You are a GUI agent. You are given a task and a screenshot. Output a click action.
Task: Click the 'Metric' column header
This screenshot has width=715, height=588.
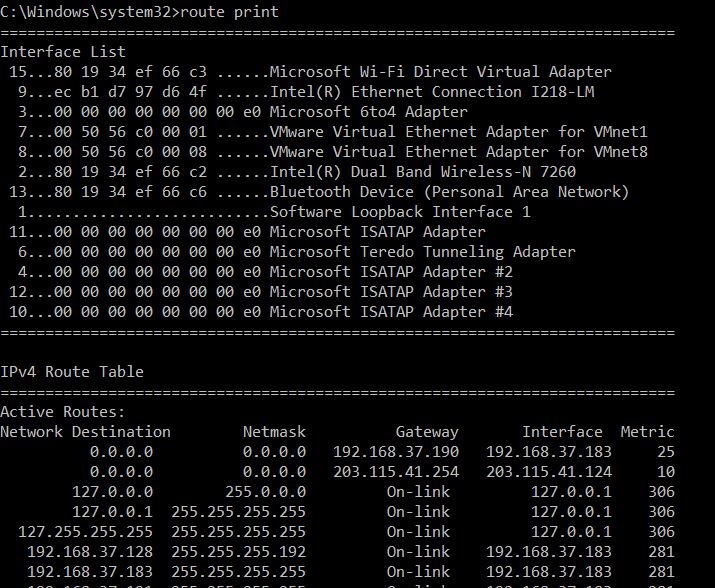(647, 432)
